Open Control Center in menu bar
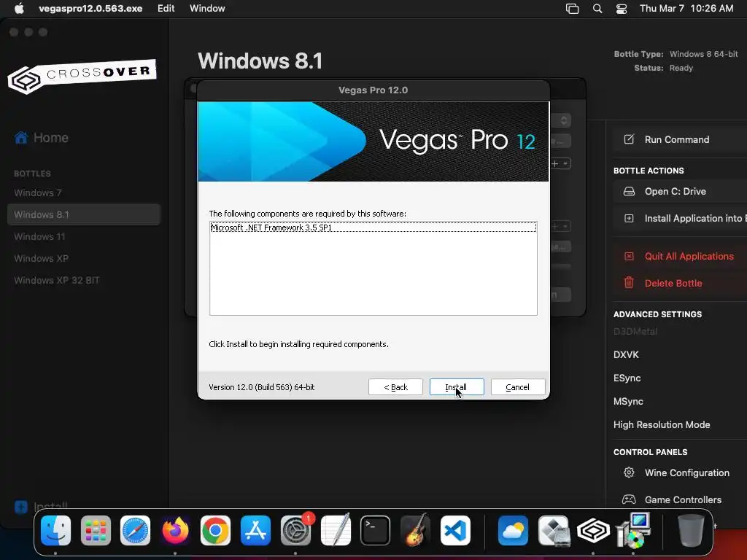Screen dimensions: 747x560 click(x=622, y=9)
